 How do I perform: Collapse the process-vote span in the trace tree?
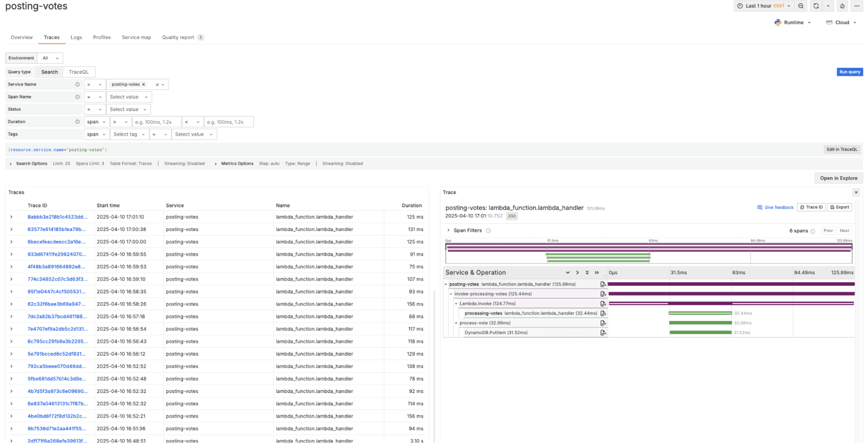[x=456, y=323]
